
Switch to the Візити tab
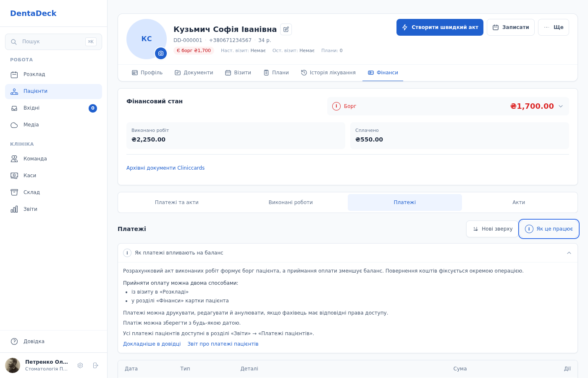pos(238,73)
